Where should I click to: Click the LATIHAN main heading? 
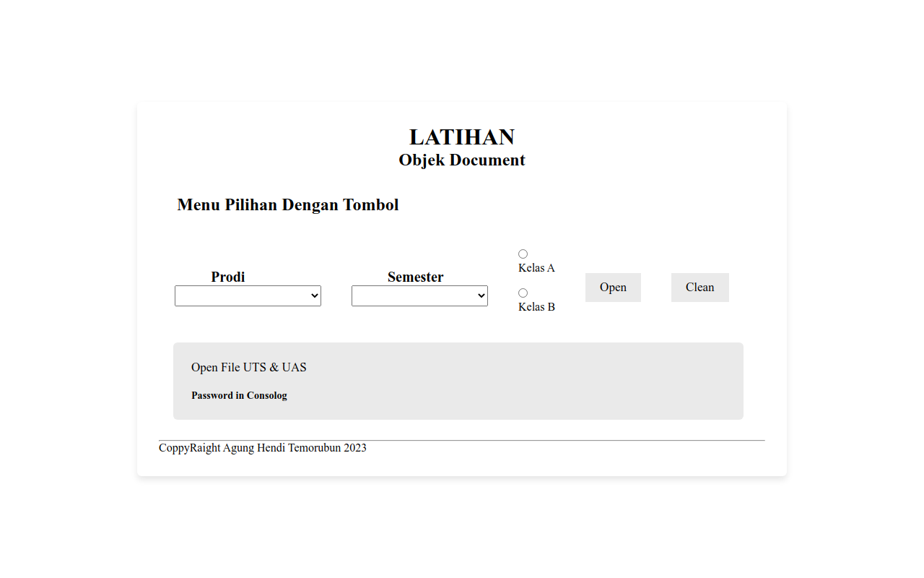462,137
